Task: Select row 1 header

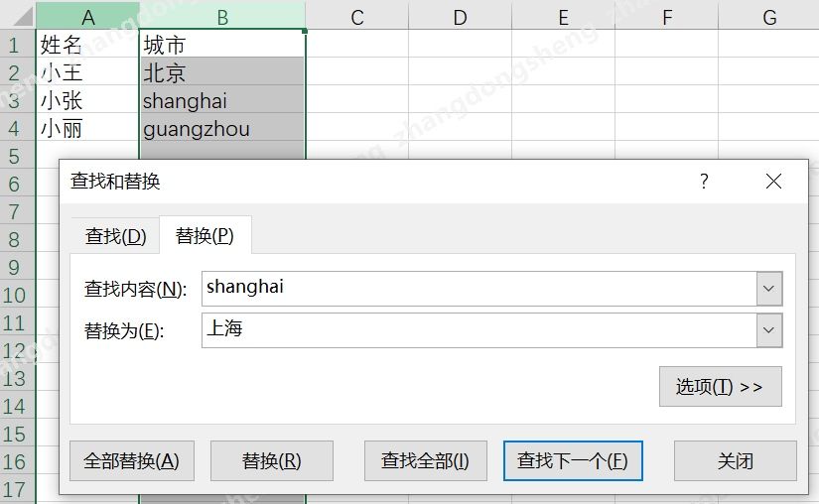Action: point(14,45)
